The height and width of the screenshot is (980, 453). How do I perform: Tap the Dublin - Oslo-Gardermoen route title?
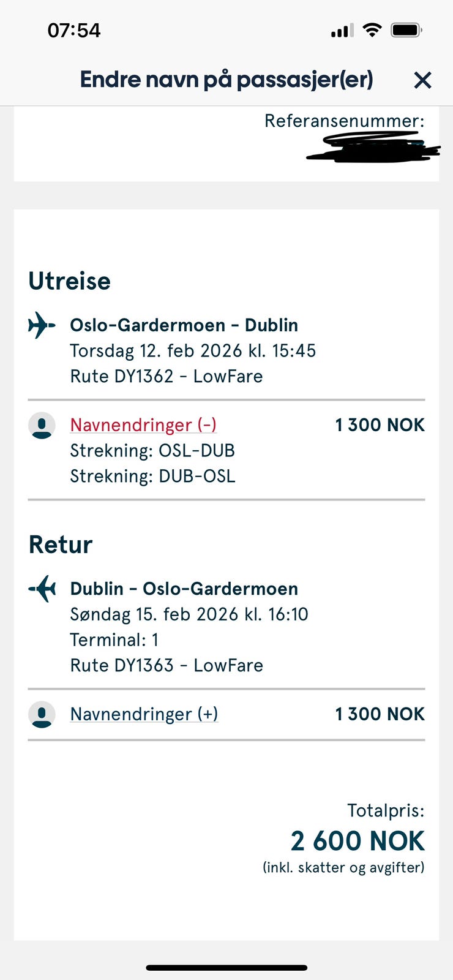pyautogui.click(x=184, y=589)
